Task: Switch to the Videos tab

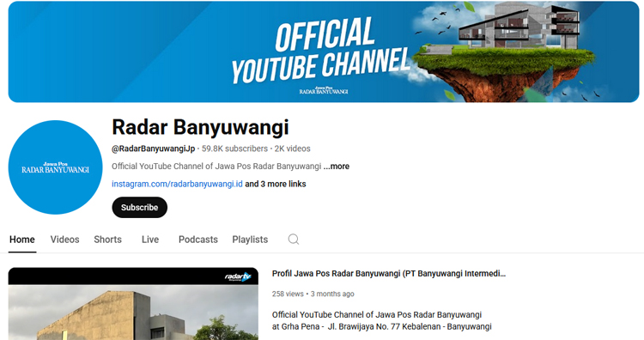Action: pos(65,240)
